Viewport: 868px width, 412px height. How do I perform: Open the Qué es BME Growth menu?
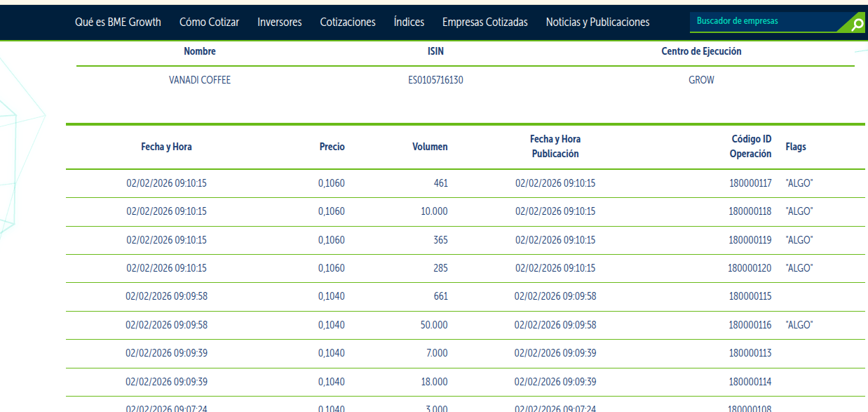click(x=118, y=22)
